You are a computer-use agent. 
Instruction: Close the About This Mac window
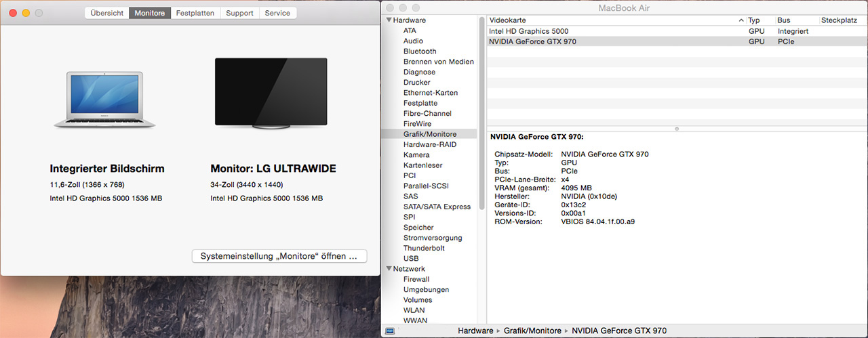point(13,13)
